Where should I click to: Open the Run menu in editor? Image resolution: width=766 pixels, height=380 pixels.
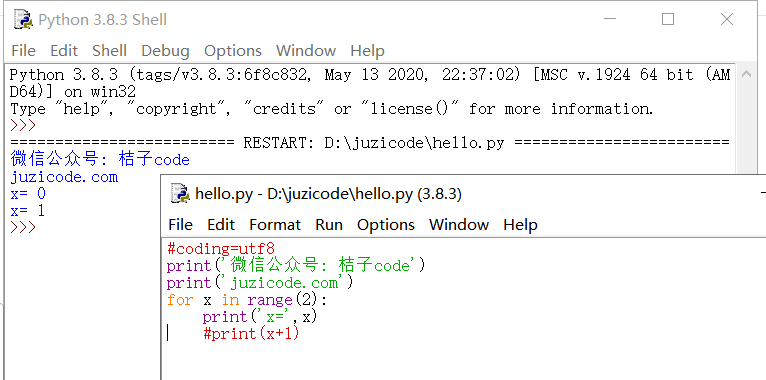(329, 225)
